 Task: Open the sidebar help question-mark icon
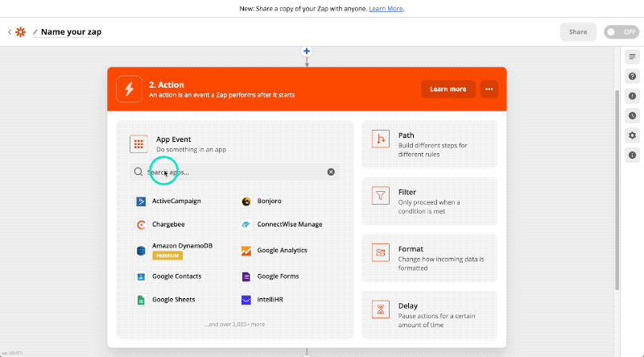click(632, 77)
